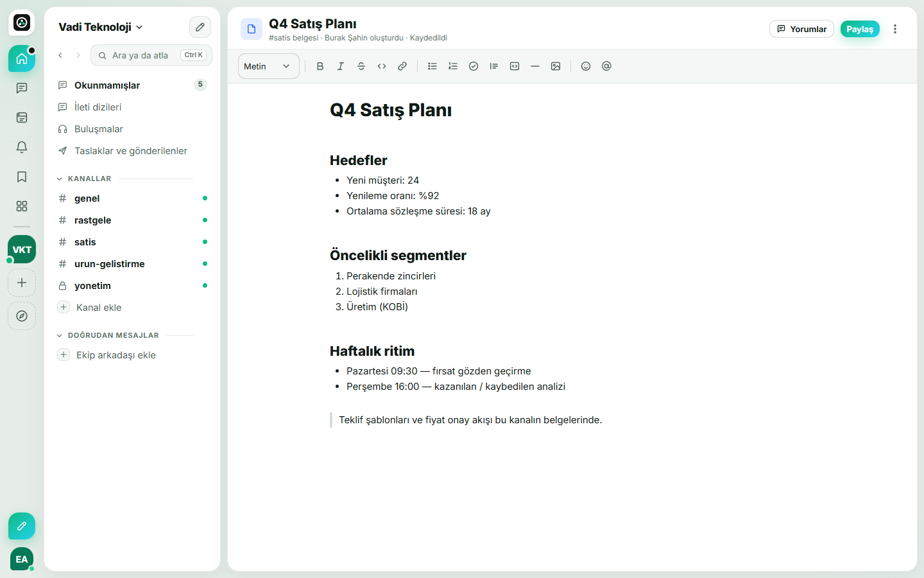Screen dimensions: 924x578
Task: Toggle numbered list formatting
Action: (x=453, y=66)
